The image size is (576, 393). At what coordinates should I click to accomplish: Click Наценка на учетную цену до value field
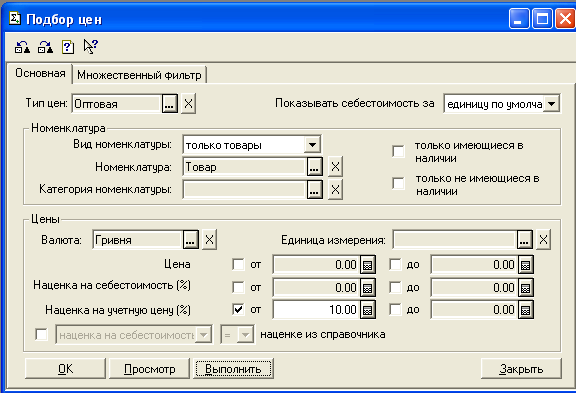[474, 310]
